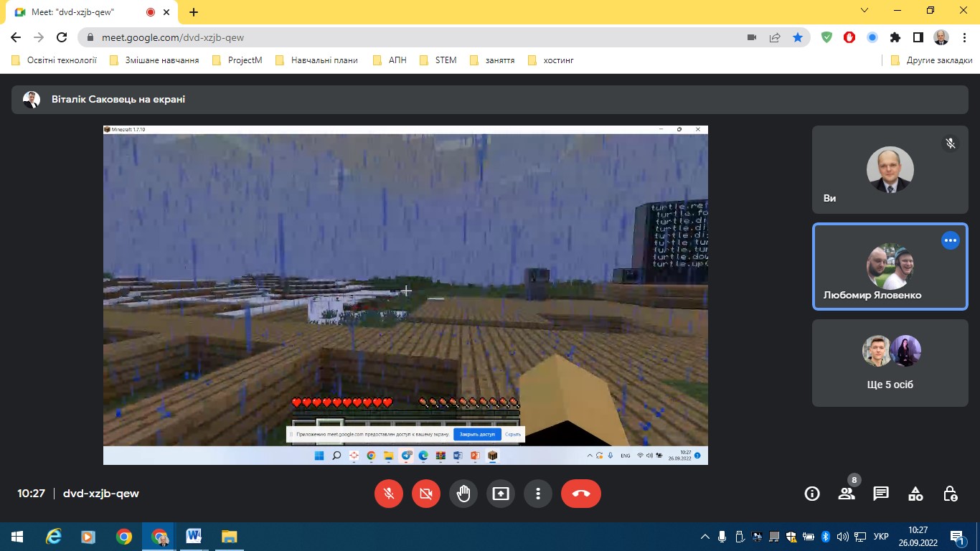Open the Освітні технології bookmark folder
The height and width of the screenshot is (551, 980).
[x=55, y=60]
